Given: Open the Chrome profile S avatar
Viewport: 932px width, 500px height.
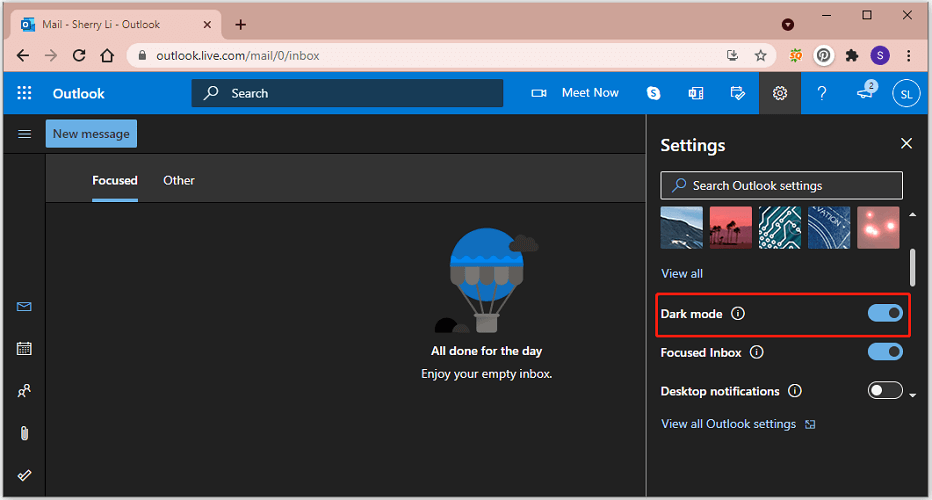Looking at the screenshot, I should pos(880,55).
